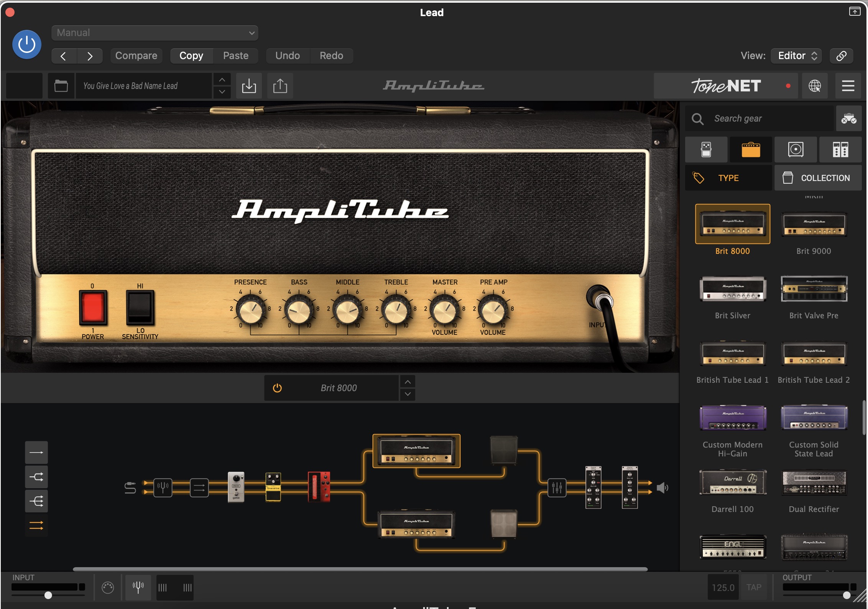The height and width of the screenshot is (609, 868).
Task: Select the parallel dual chain routing
Action: pyautogui.click(x=36, y=525)
